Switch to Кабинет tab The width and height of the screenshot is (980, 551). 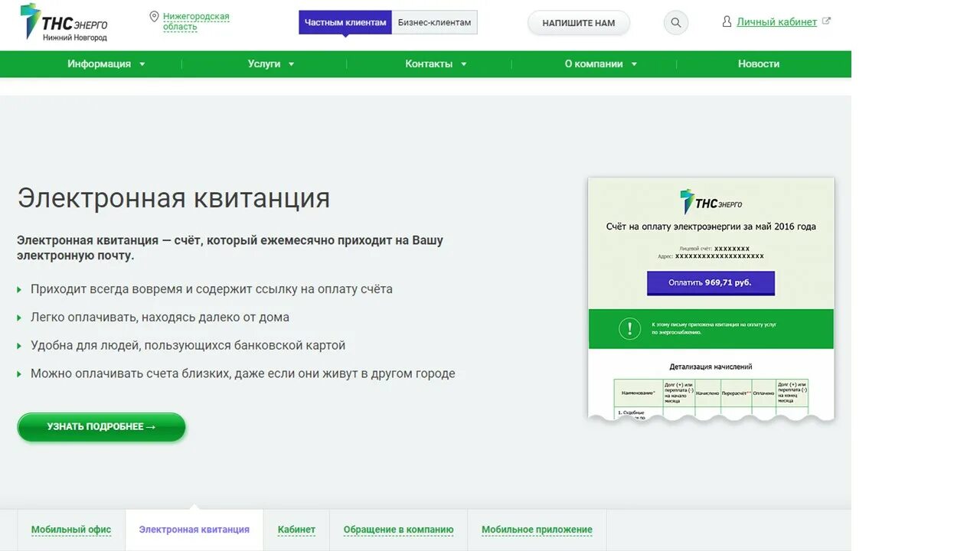click(296, 530)
